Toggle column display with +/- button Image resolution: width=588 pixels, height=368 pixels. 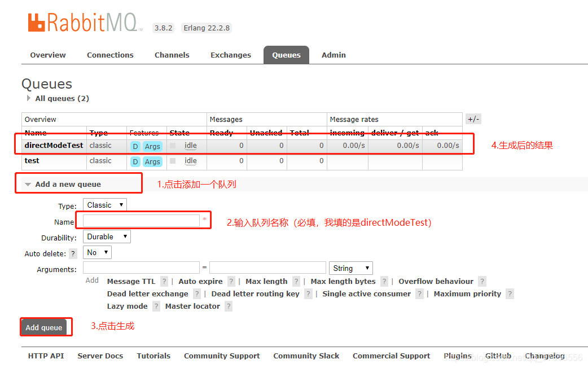(x=473, y=119)
